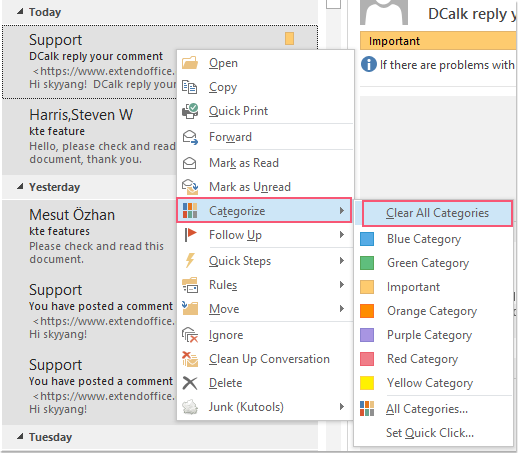
Task: Click the Delete X icon
Action: (190, 383)
